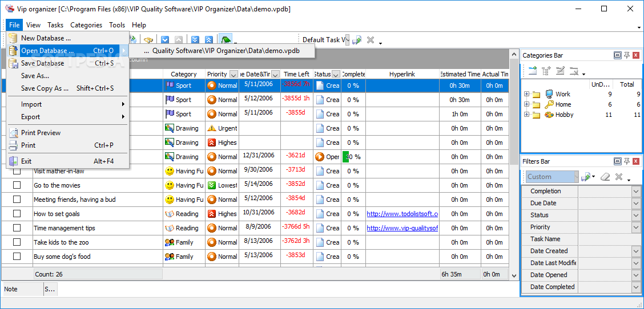Open the Due Date filter dropdown
644x309 pixels.
point(635,203)
